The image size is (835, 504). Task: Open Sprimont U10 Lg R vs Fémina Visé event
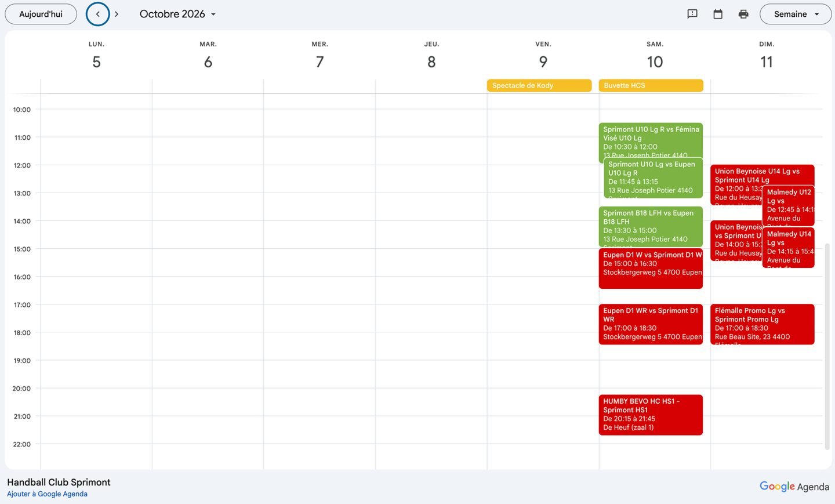click(651, 139)
